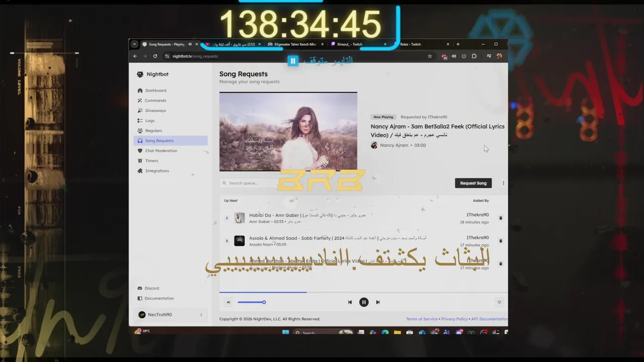Screen dimensions: 644x362
Task: Reload the page
Action: pos(155,56)
